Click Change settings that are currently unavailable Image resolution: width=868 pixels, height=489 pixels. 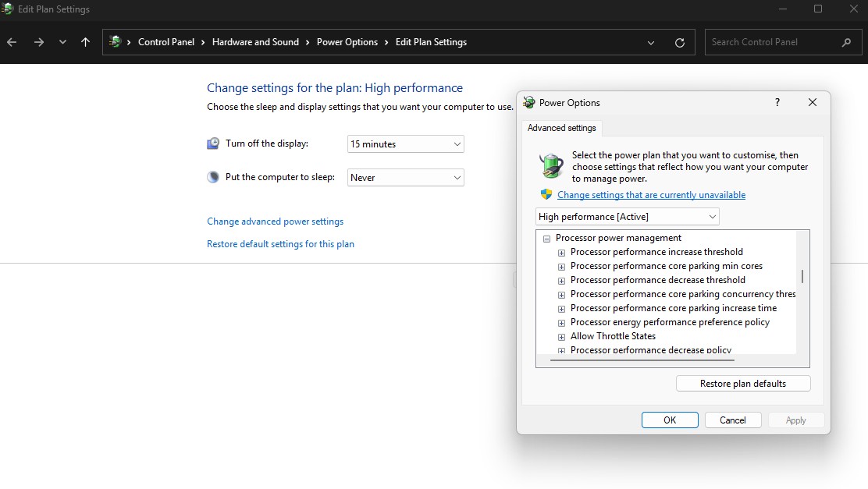click(x=651, y=195)
